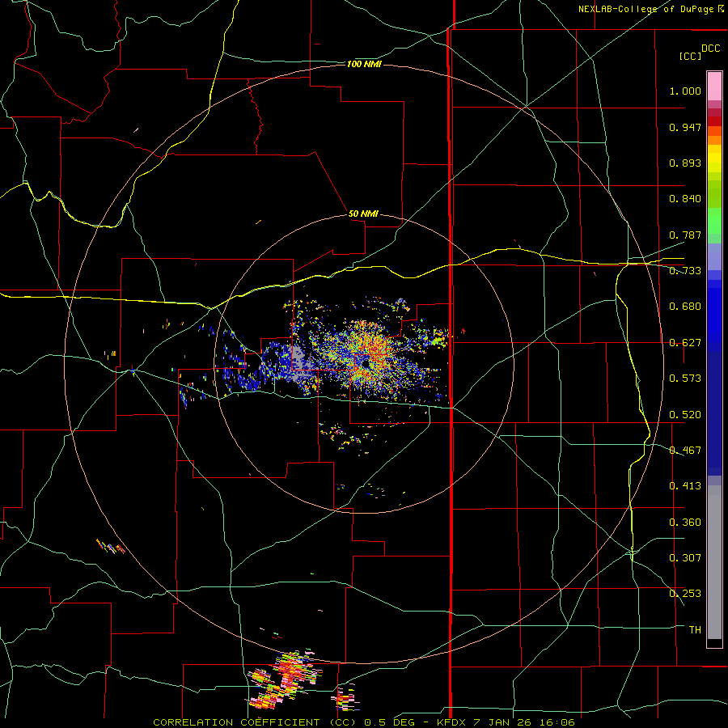This screenshot has width=728, height=728.
Task: Click the 0.627 scale value
Action: 685,343
